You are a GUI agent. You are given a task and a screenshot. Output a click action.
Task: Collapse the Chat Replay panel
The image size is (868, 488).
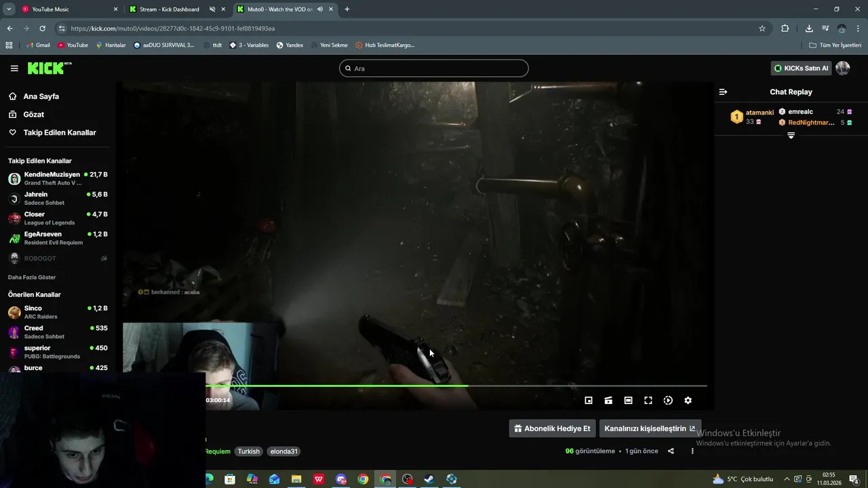pyautogui.click(x=723, y=92)
